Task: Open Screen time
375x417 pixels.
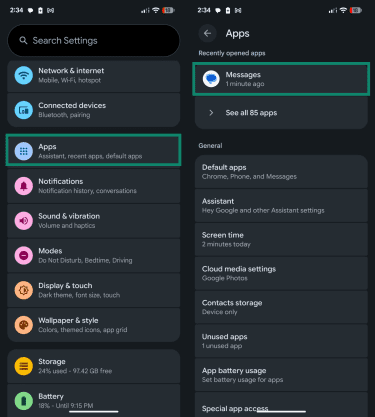Action: (281, 239)
